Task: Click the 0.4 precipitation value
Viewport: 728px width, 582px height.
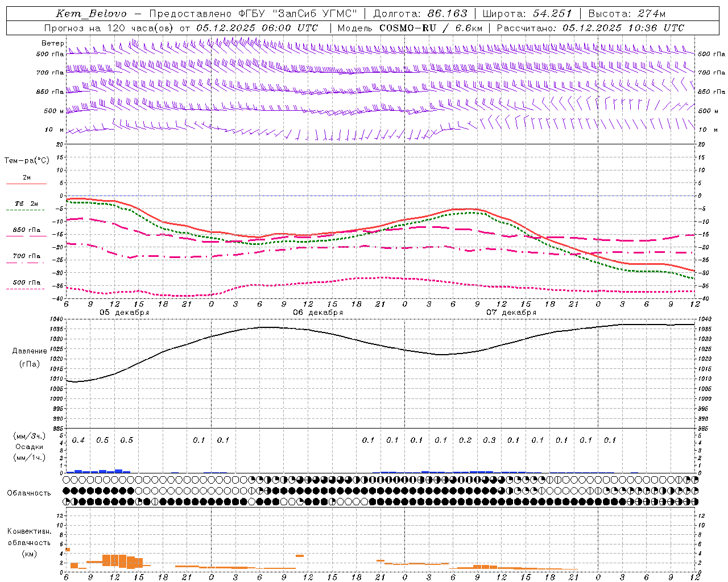Action: (78, 440)
